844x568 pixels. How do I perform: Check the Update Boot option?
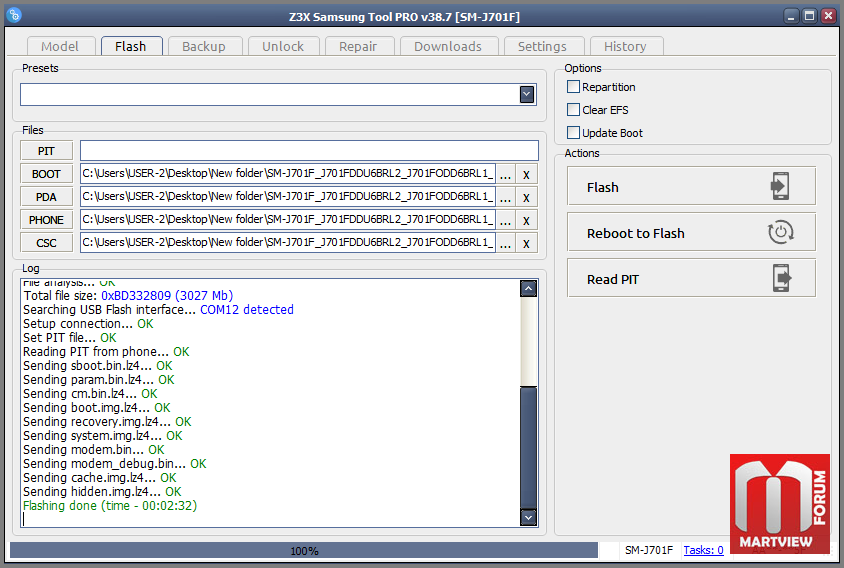pos(573,132)
